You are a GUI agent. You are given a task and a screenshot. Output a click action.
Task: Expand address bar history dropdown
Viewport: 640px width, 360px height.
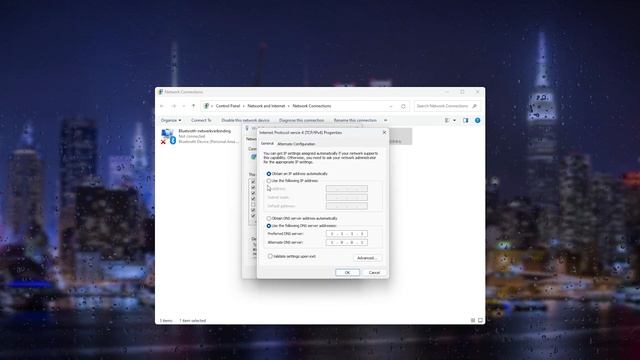point(391,106)
